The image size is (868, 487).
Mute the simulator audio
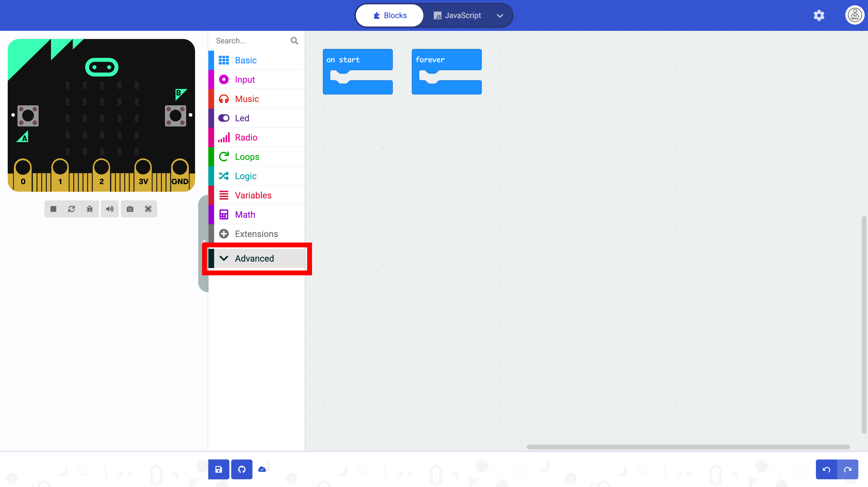[x=109, y=209]
